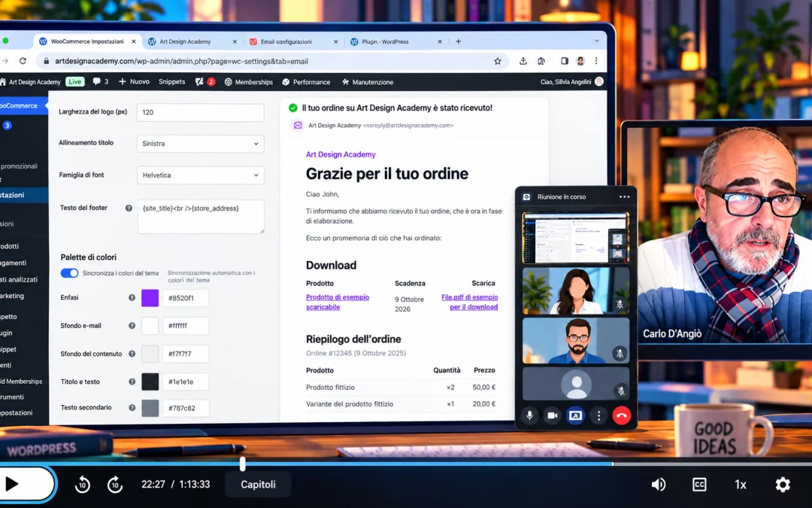
Task: Close the Email configurazioni tab
Action: coord(335,41)
